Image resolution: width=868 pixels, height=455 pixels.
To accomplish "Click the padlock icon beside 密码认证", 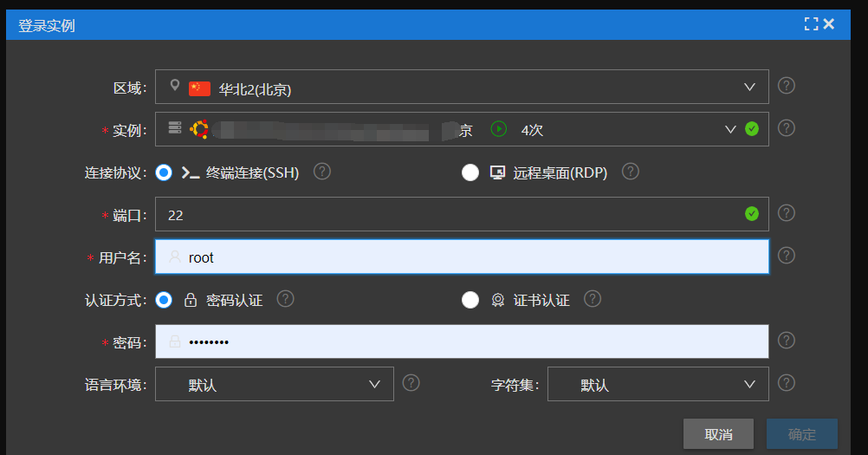I will (191, 300).
